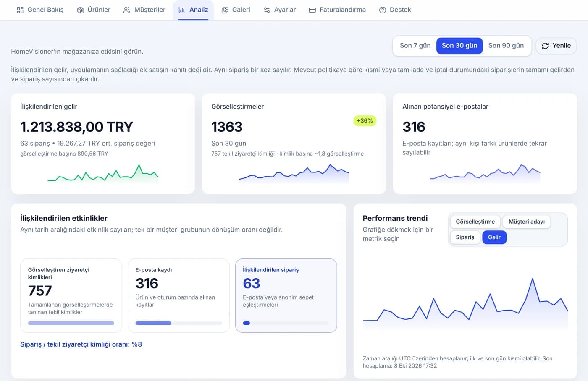Image resolution: width=588 pixels, height=381 pixels.
Task: Switch to the Müşteriler tab
Action: pos(144,10)
